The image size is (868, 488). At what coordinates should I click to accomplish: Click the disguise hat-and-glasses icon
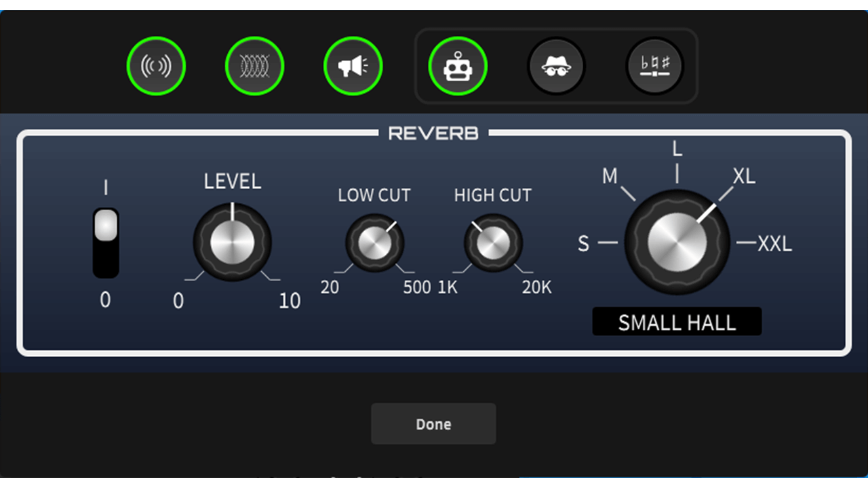click(x=556, y=66)
